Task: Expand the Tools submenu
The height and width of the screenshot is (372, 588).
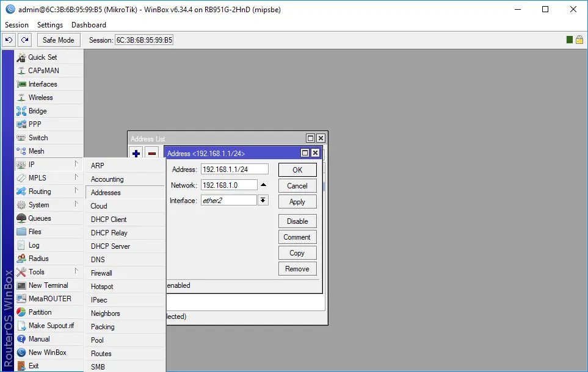Action: pos(49,272)
